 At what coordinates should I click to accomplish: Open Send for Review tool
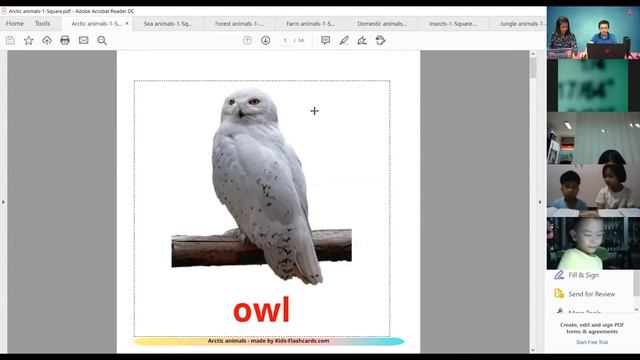click(592, 294)
